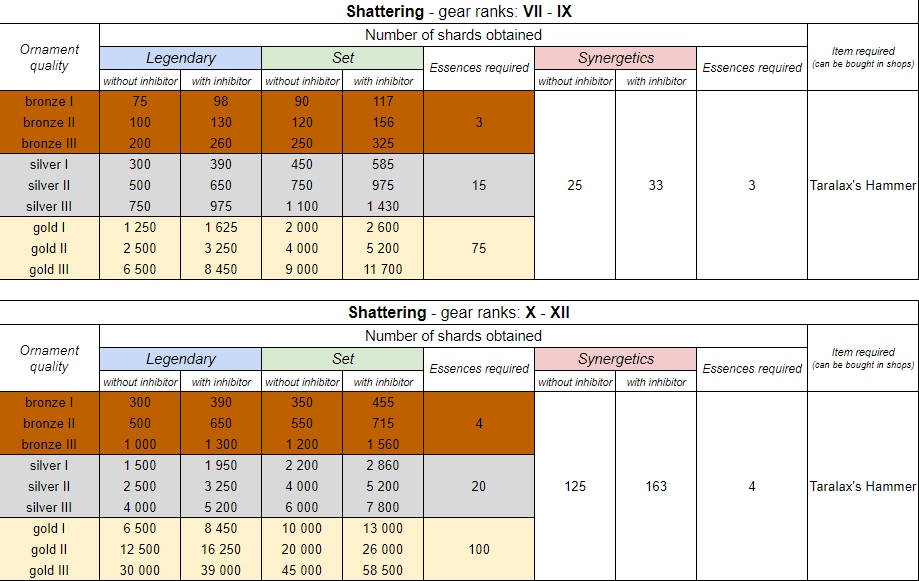Click 'Number of shards obtained' in the X - XII table
Viewport: 919px width, 581px height.
[453, 336]
